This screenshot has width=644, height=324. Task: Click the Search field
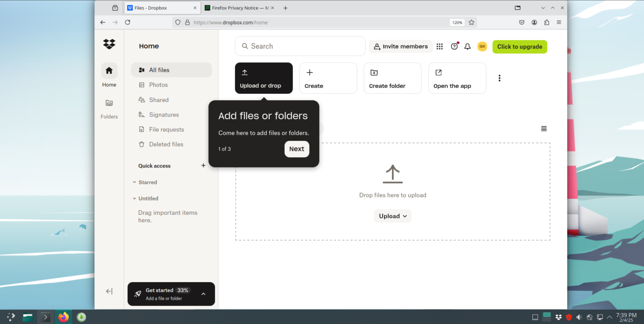click(x=300, y=46)
